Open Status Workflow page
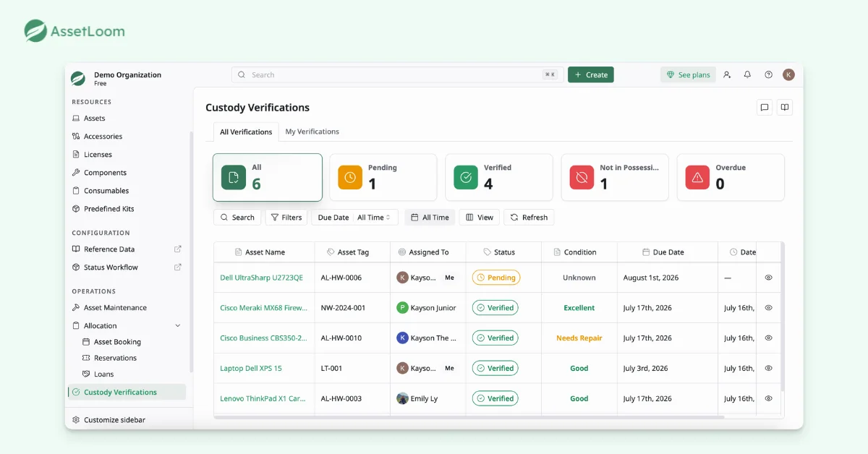The height and width of the screenshot is (454, 868). pos(111,267)
